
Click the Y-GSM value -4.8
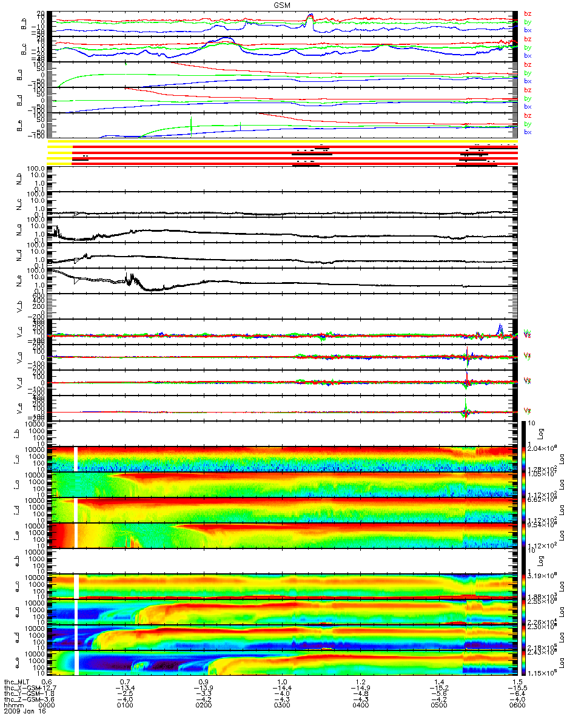360,693
